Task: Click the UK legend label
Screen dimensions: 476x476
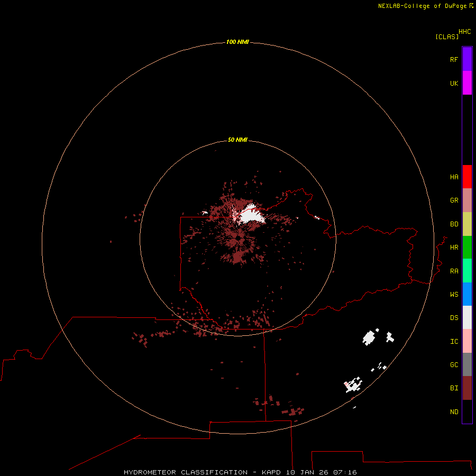Action: [454, 83]
